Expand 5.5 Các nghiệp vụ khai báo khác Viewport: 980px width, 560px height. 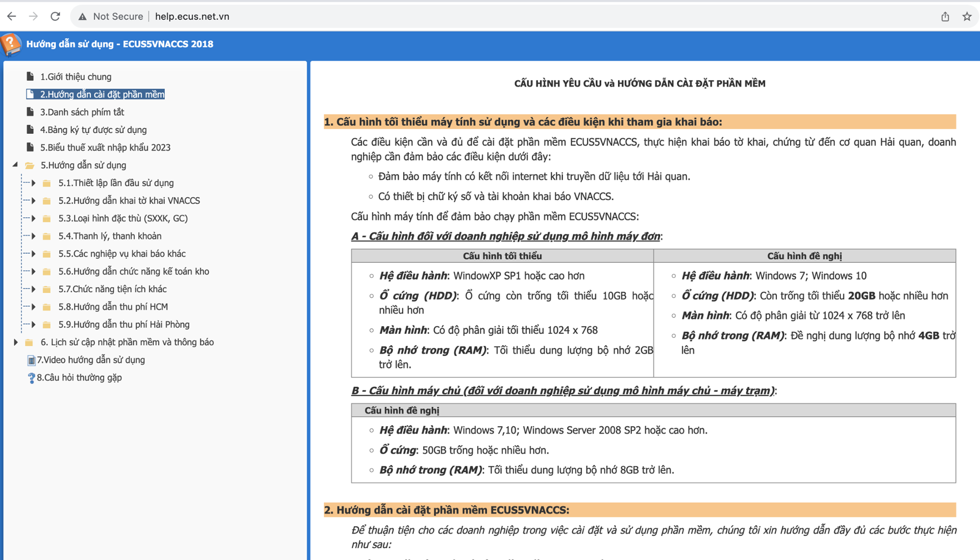pos(33,254)
